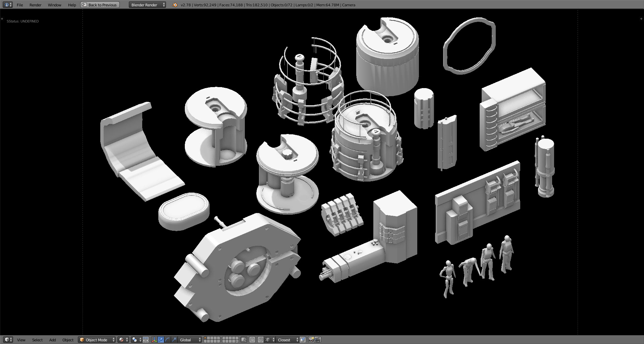Screen dimensions: 644x344
Task: Click the v2.78 version text
Action: [185, 5]
